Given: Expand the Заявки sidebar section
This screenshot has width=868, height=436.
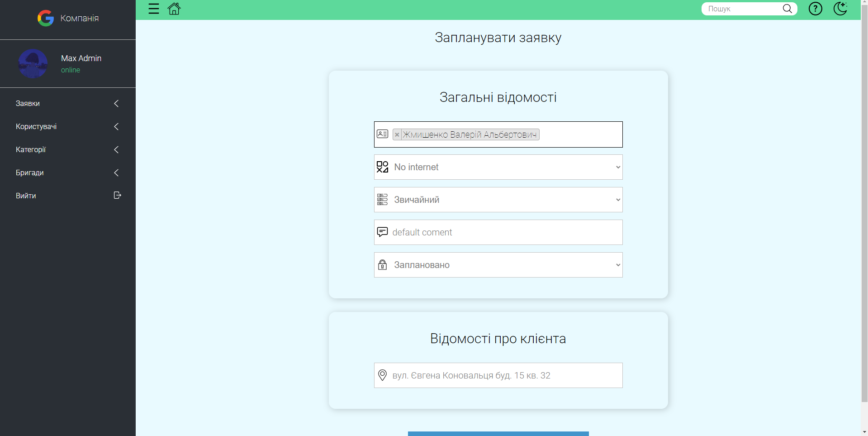Looking at the screenshot, I should coord(67,103).
